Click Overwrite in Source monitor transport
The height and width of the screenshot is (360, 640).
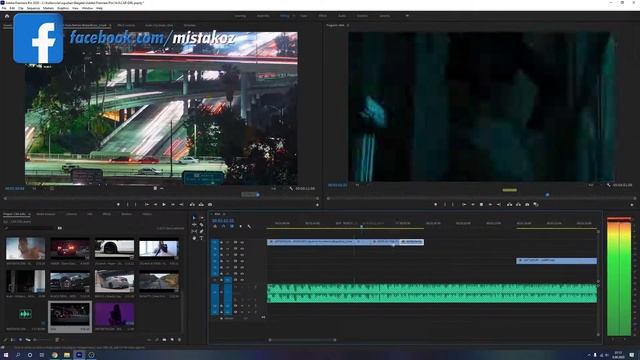[201, 204]
